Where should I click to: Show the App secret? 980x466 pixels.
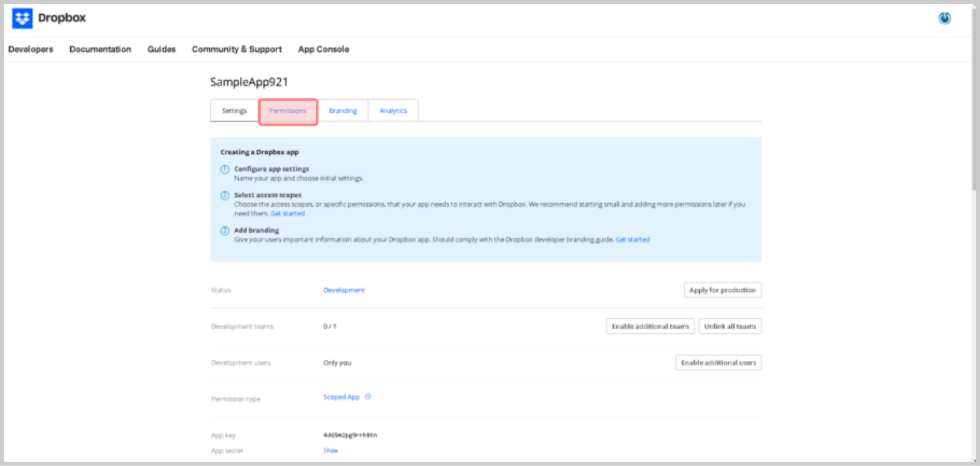(331, 450)
